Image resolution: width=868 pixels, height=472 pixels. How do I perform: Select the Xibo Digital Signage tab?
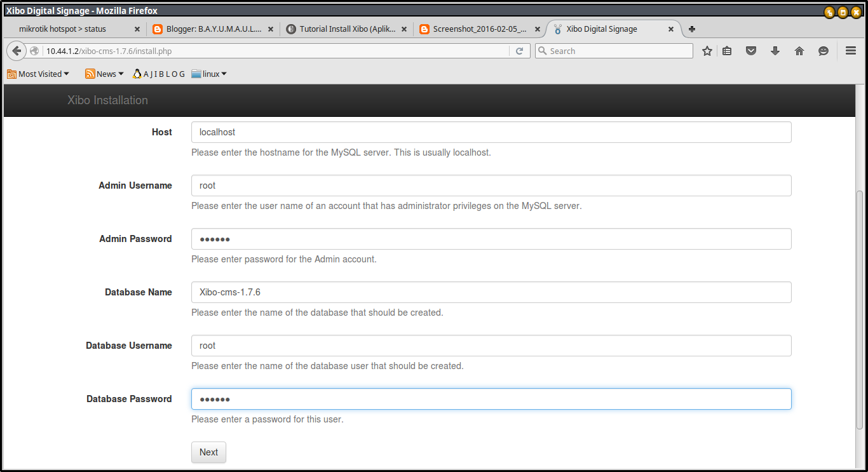point(614,29)
